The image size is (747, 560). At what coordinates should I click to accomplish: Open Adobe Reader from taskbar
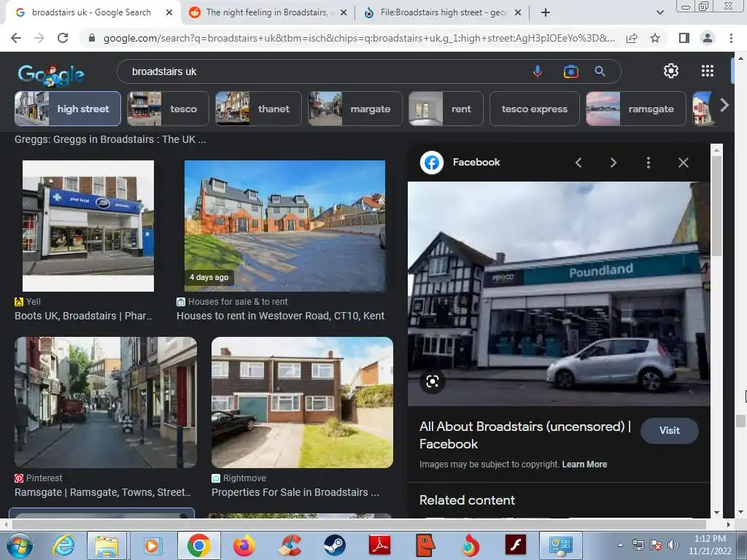(x=379, y=545)
